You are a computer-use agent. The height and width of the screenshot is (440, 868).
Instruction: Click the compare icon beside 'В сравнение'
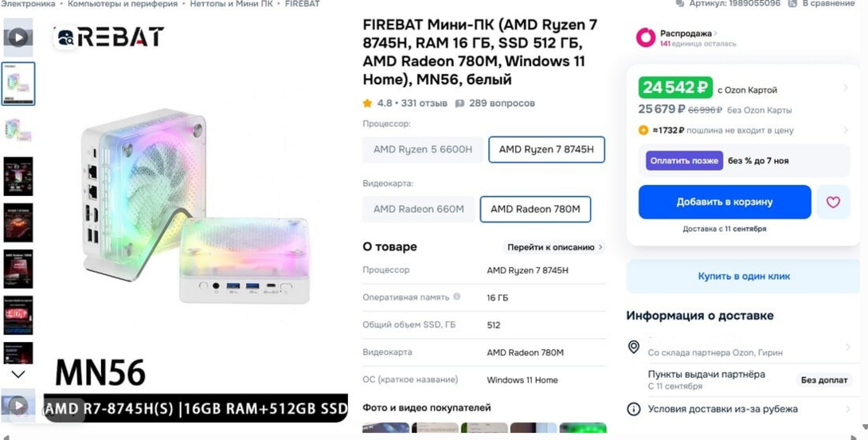coord(792,4)
